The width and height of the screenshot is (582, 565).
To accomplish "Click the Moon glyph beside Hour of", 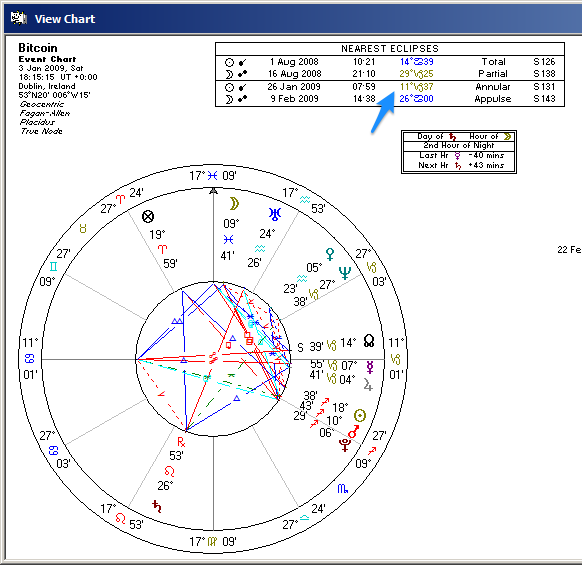I will [x=507, y=137].
